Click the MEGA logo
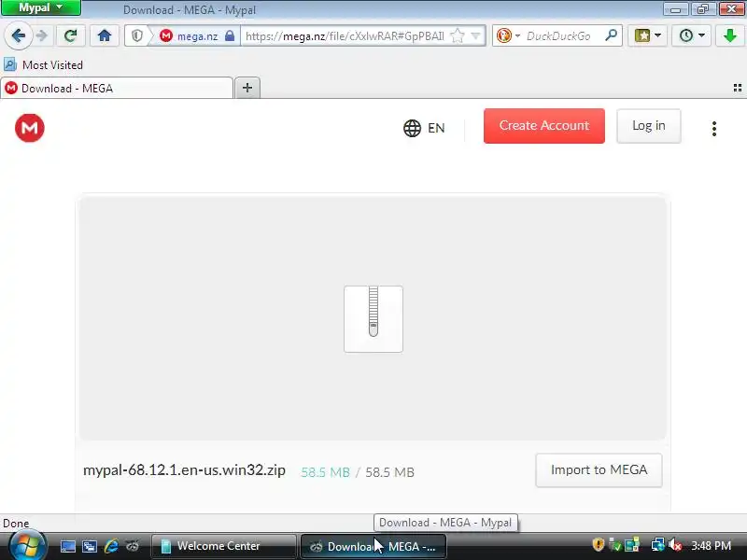Viewport: 747px width, 560px height. coord(30,128)
